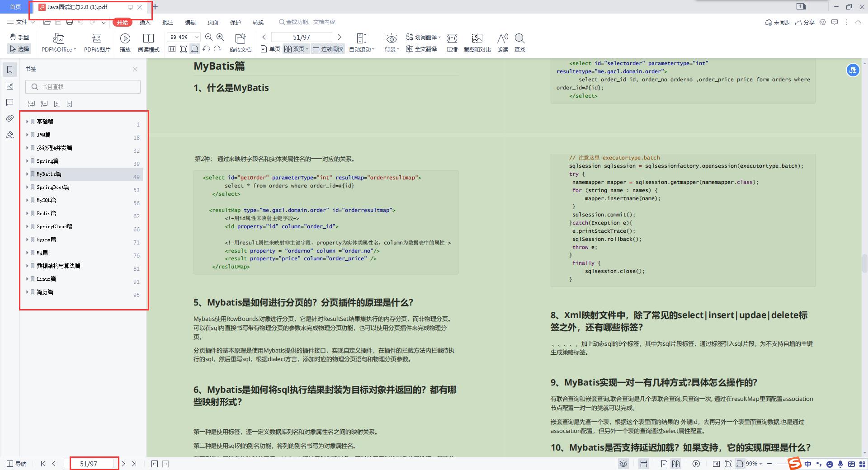This screenshot has width=868, height=470.
Task: Convert PDF to images with PDF转图片
Action: coord(97,43)
